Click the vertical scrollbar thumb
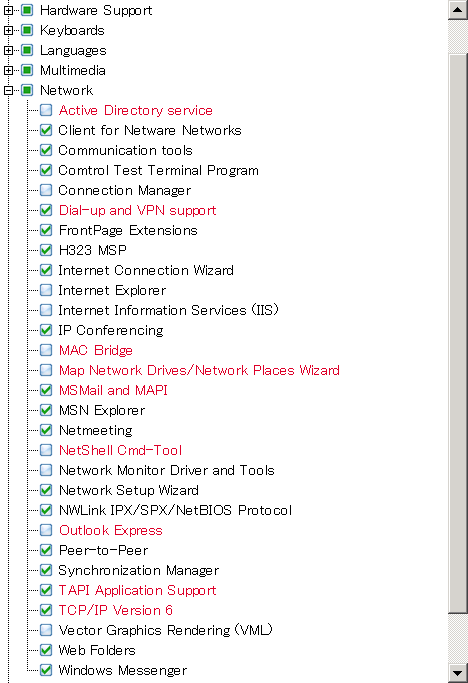This screenshot has width=468, height=683. 458,334
